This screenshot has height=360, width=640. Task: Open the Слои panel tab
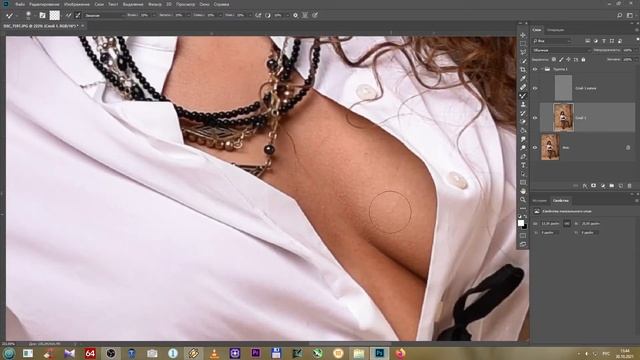click(537, 30)
